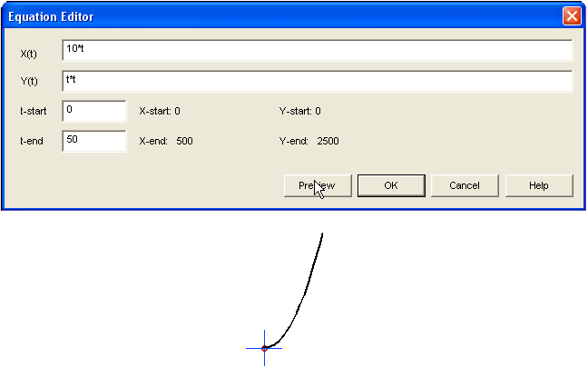Select the red origin point on the sketch
This screenshot has width=588, height=368.
click(264, 348)
